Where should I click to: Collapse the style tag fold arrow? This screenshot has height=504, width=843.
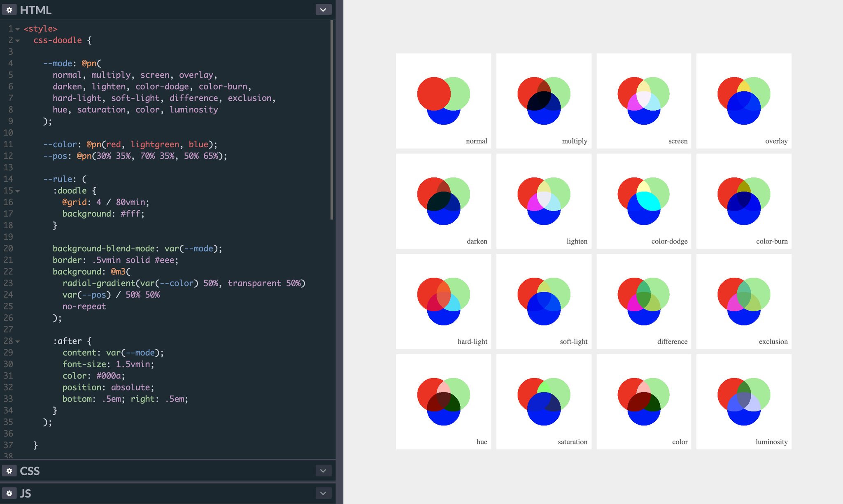coord(18,29)
